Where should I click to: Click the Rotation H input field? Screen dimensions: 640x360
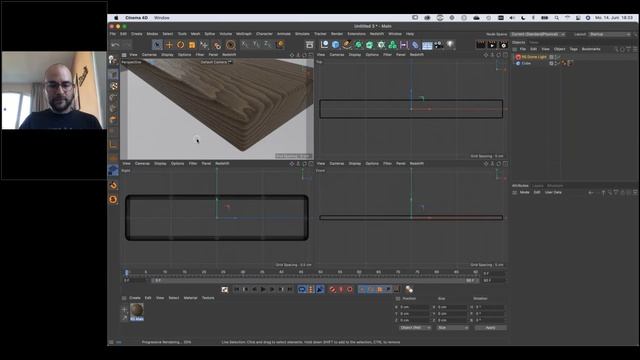pos(489,307)
